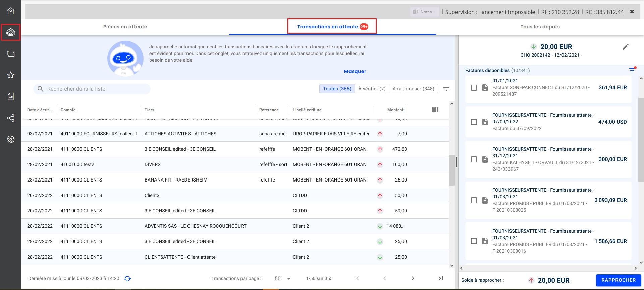Close the supervision banner with X
This screenshot has height=290, width=644.
click(x=632, y=12)
